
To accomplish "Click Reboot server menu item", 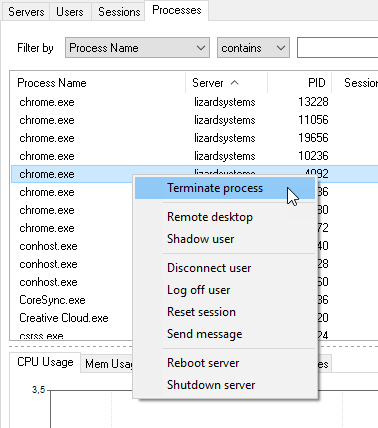I will (x=225, y=363).
